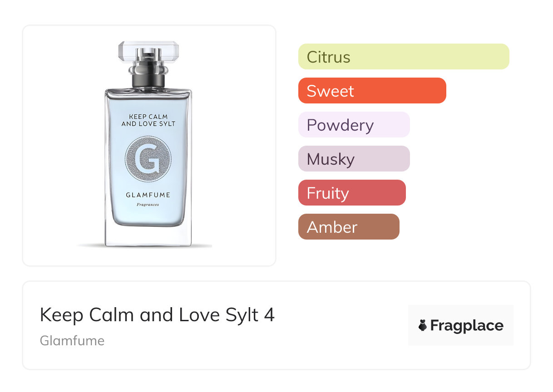Click the Fruity accord bar
Image resolution: width=553 pixels, height=392 pixels.
[352, 193]
